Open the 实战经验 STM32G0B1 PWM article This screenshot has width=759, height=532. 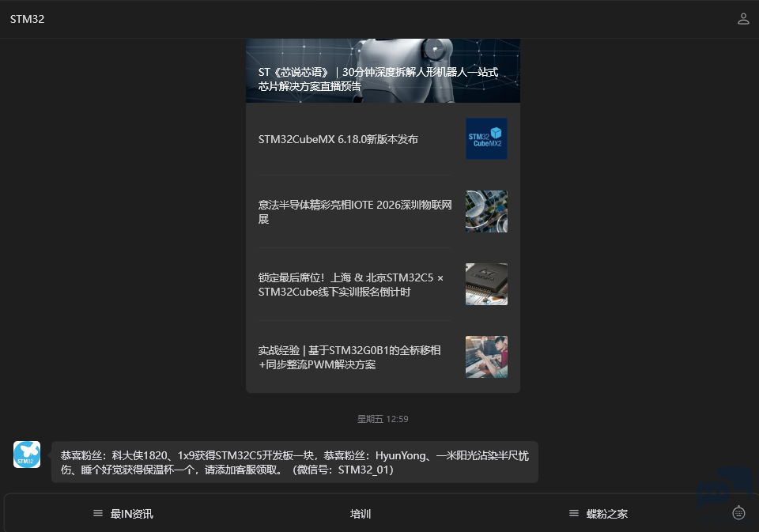[x=383, y=357]
